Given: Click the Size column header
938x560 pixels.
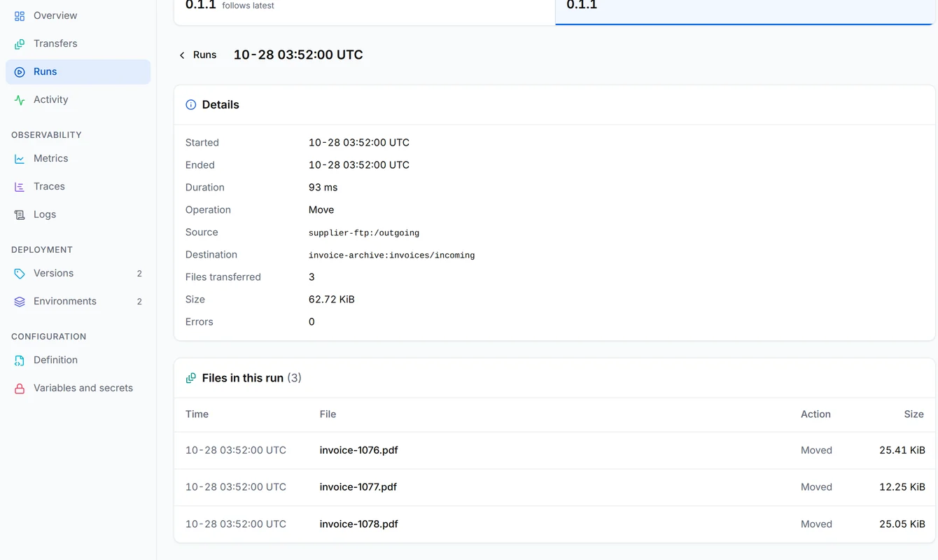Looking at the screenshot, I should point(913,414).
